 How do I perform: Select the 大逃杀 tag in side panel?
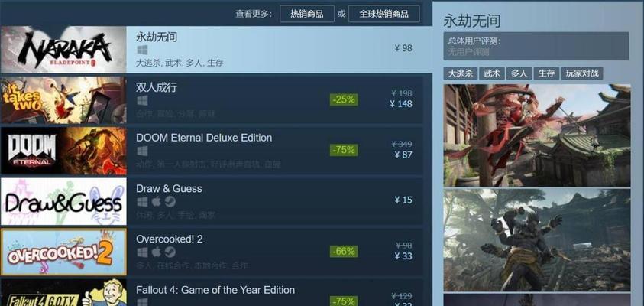coord(460,73)
